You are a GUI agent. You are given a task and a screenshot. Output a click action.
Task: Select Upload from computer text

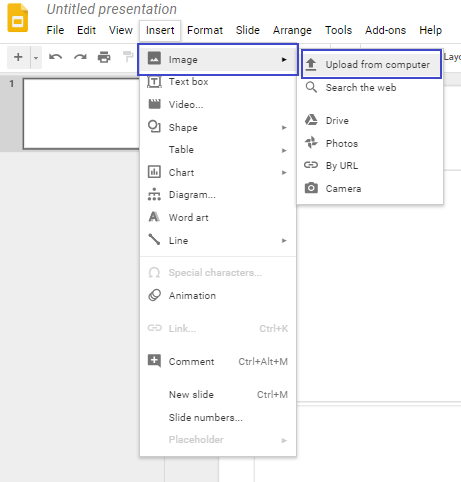point(378,65)
